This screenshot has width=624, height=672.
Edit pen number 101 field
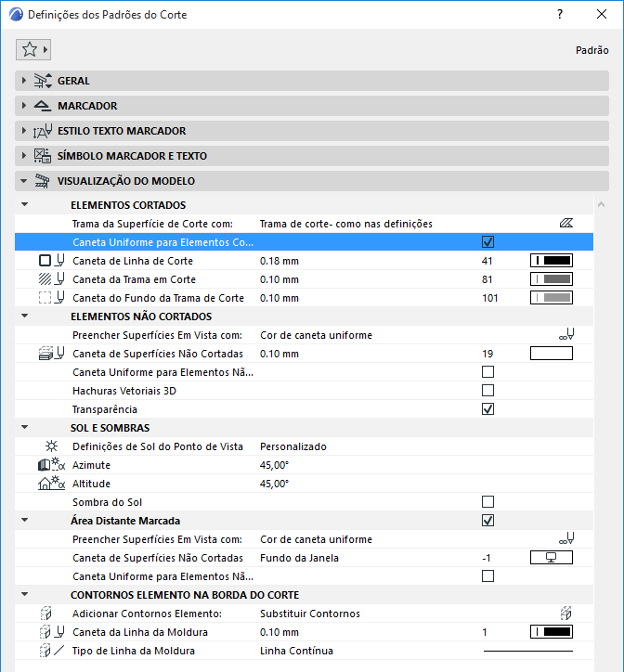[x=489, y=298]
